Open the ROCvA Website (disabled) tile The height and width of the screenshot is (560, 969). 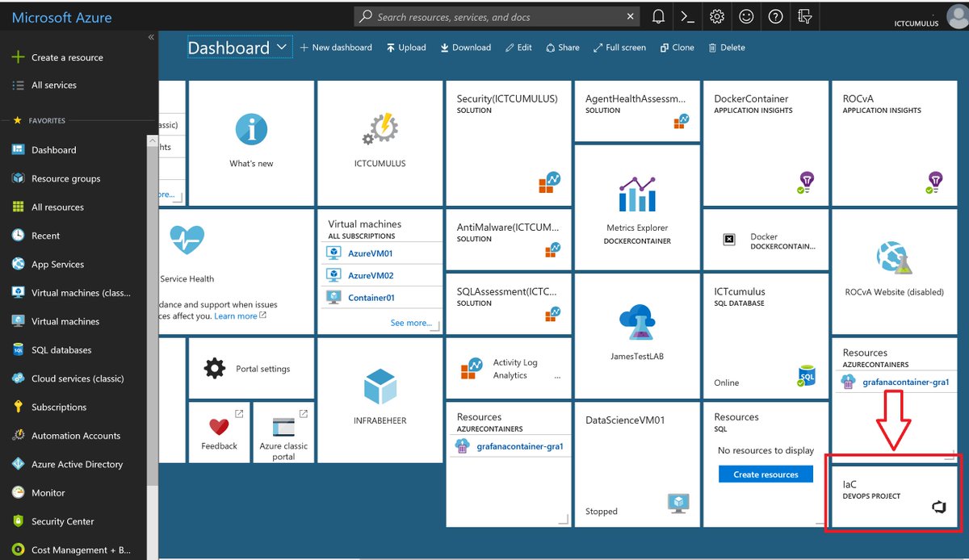click(895, 271)
